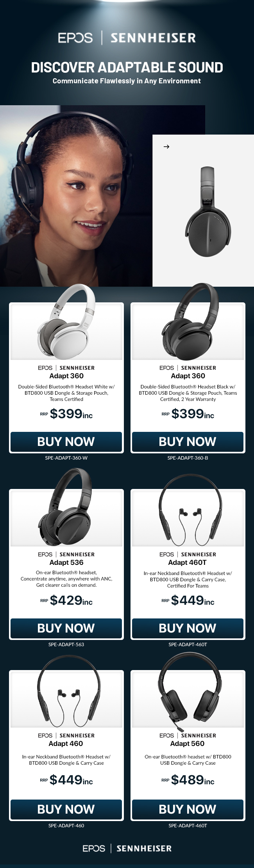Click the black headphone in the white panel

coord(203,212)
